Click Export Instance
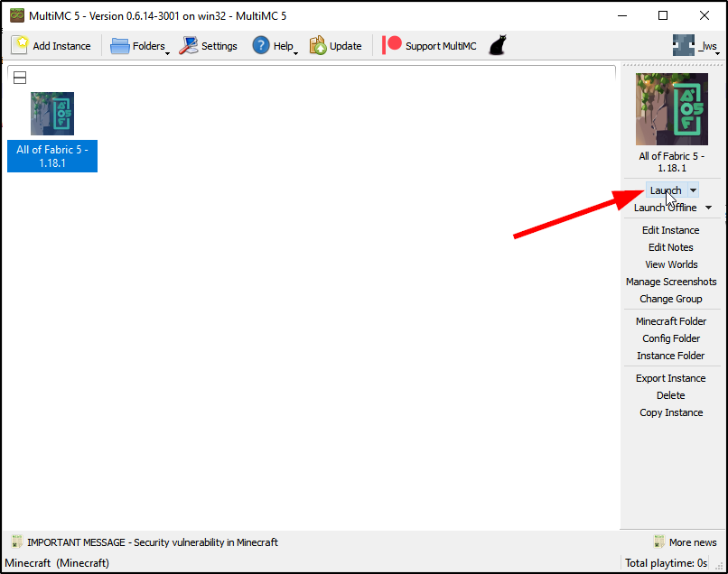The height and width of the screenshot is (574, 728). (x=670, y=378)
